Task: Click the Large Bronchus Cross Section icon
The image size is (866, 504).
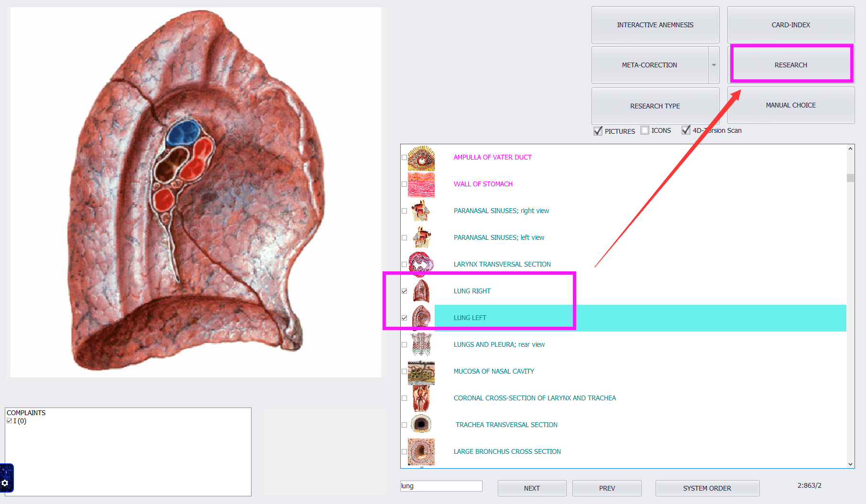Action: (x=421, y=451)
